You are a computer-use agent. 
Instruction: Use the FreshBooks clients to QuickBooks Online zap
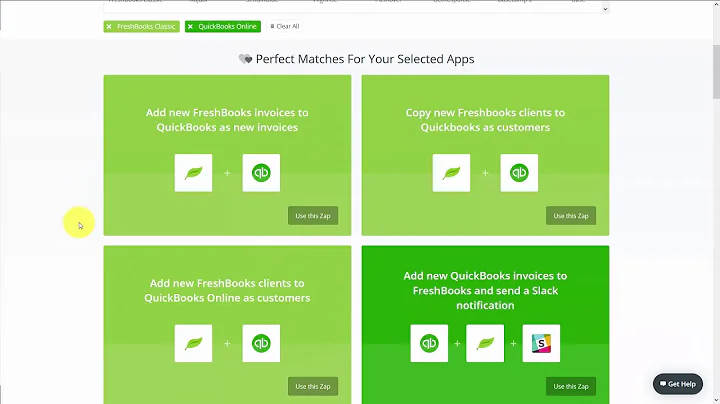tap(313, 387)
